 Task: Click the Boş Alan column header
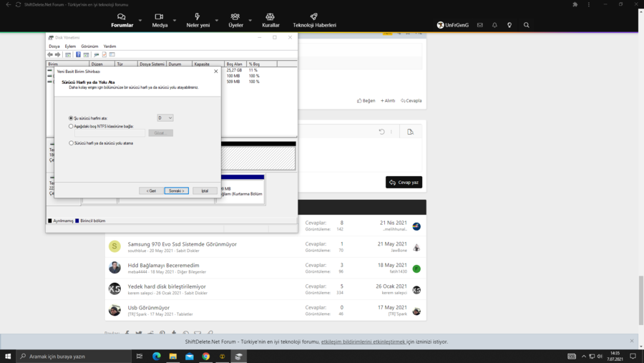235,64
